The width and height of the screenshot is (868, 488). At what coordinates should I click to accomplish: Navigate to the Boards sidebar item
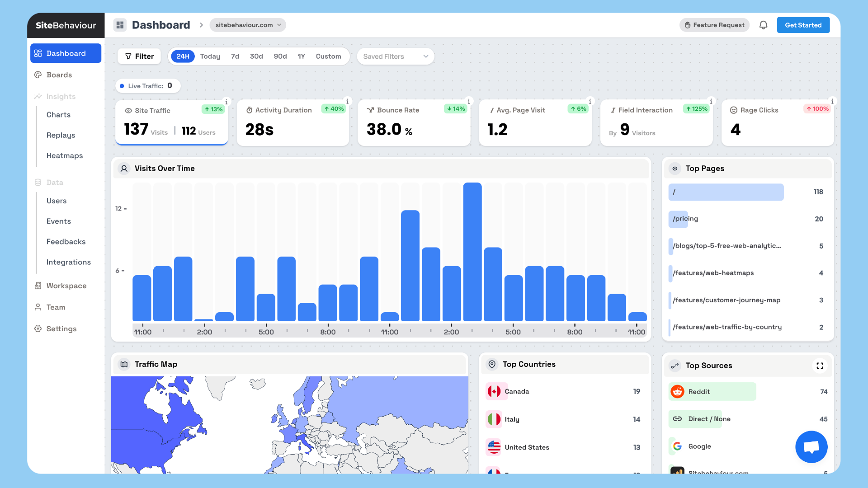tap(59, 75)
